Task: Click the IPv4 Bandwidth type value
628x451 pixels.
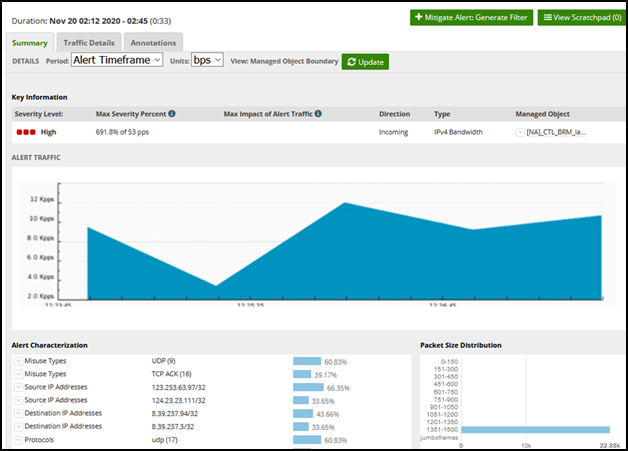Action: pyautogui.click(x=458, y=132)
